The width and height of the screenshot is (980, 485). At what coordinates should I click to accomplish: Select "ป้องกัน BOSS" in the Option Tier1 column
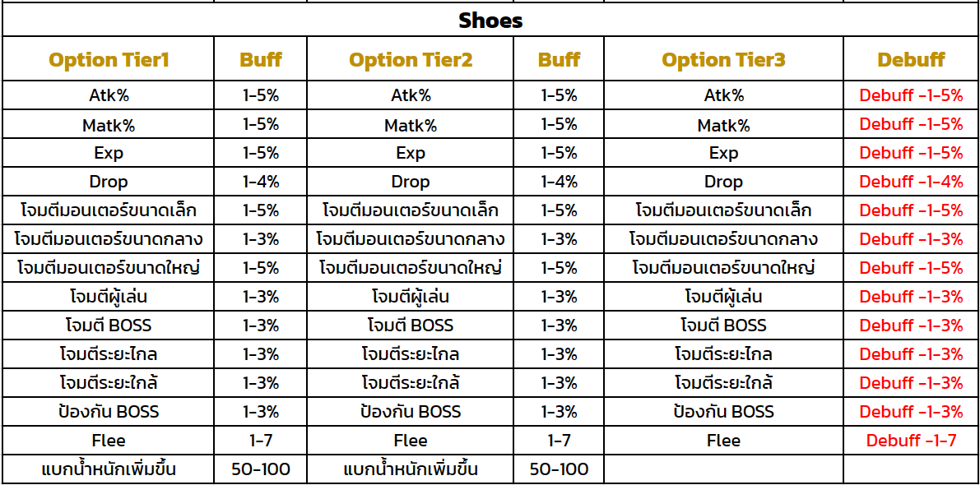tap(109, 412)
